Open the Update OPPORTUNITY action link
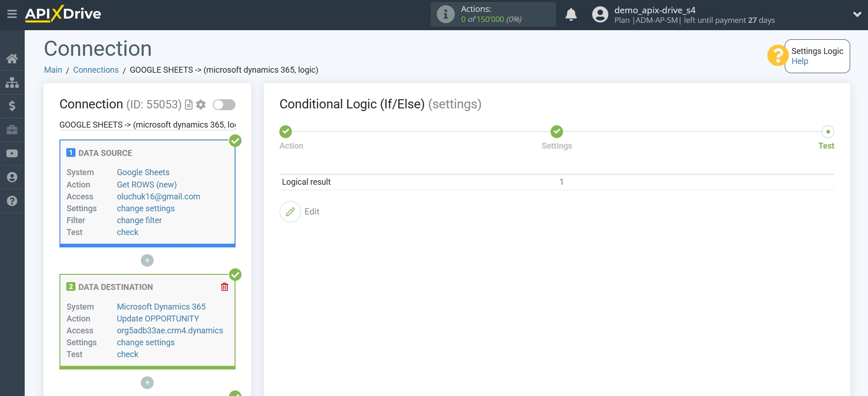This screenshot has width=868, height=396. click(x=158, y=319)
